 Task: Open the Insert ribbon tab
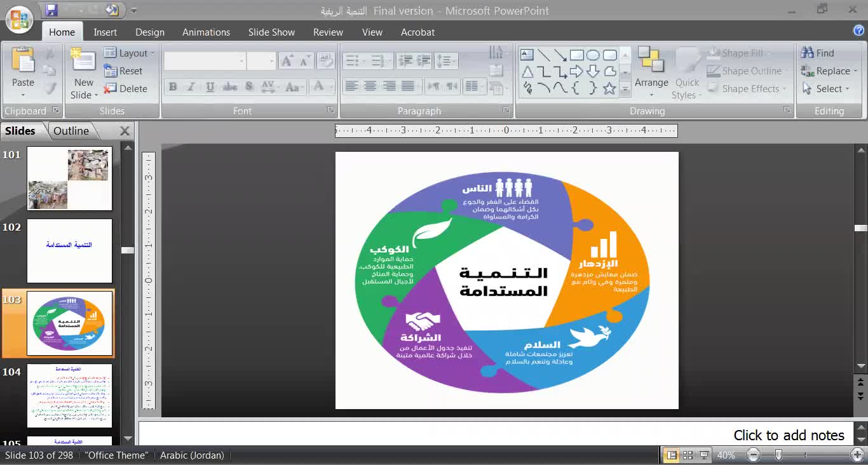(105, 32)
